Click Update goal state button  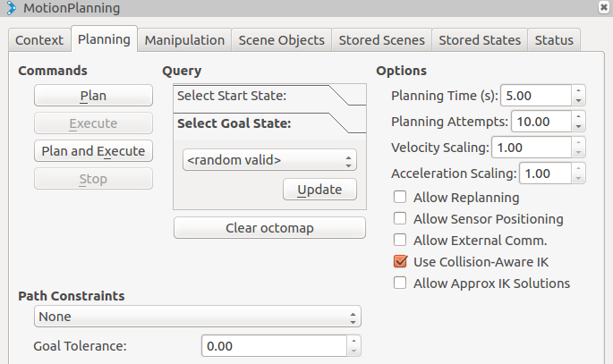(319, 190)
